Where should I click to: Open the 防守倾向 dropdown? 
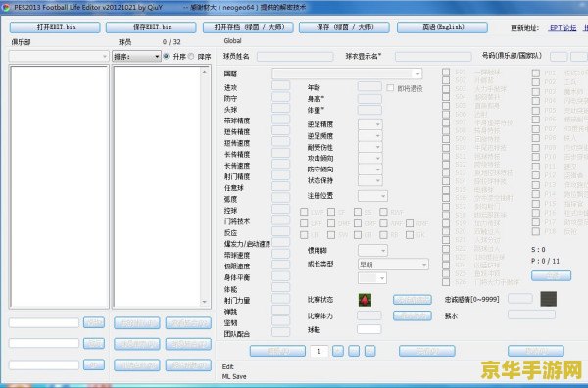pyautogui.click(x=370, y=170)
